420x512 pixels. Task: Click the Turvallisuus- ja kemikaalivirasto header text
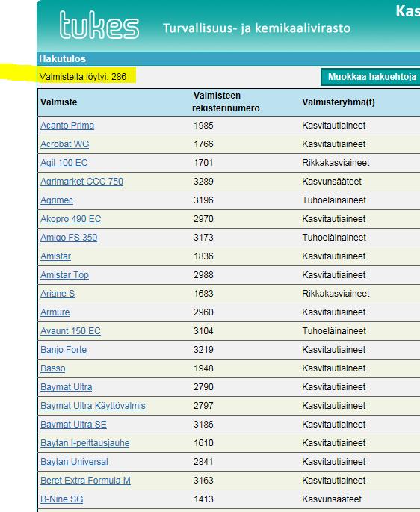click(x=256, y=28)
